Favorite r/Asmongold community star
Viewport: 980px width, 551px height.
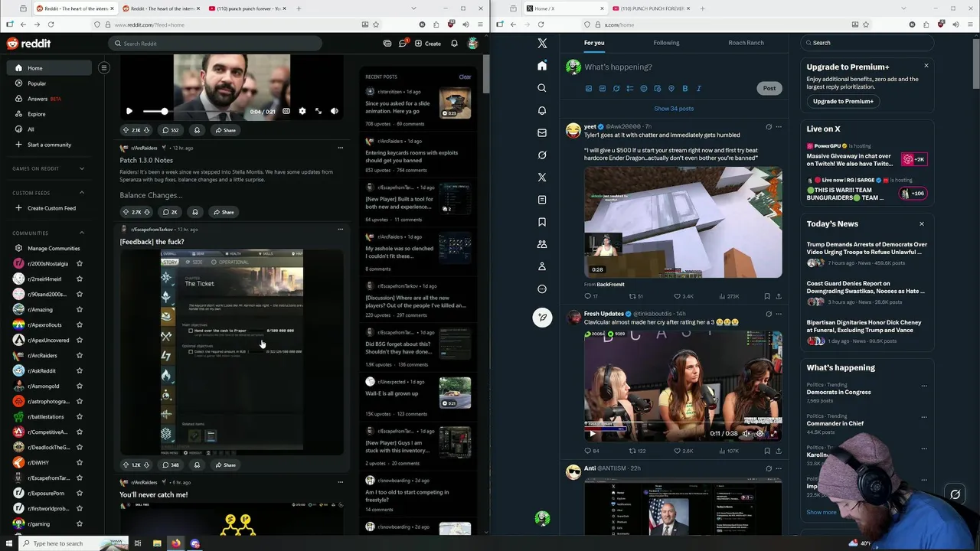pos(80,386)
